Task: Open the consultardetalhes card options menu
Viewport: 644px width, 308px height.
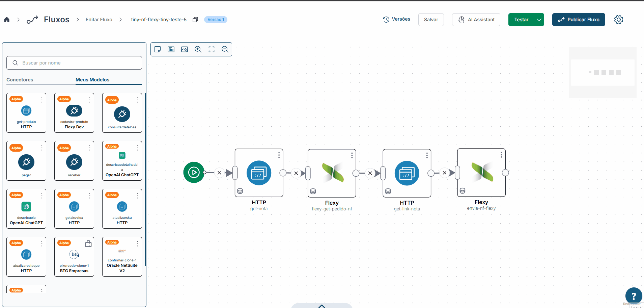Action: click(x=138, y=100)
